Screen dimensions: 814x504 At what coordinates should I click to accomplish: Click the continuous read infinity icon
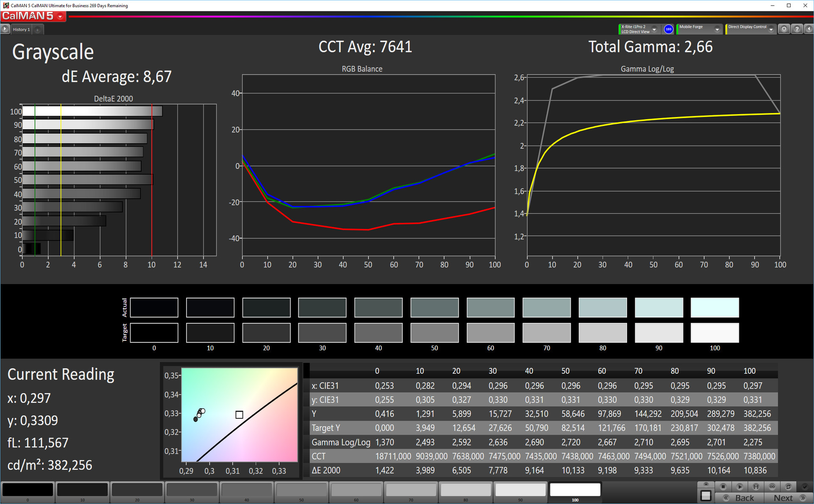(772, 487)
